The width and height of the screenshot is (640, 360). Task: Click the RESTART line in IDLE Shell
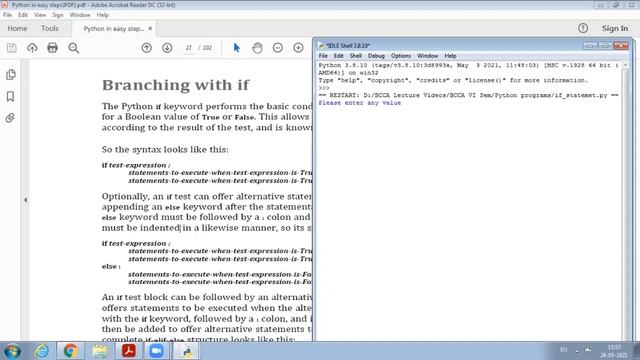(469, 95)
